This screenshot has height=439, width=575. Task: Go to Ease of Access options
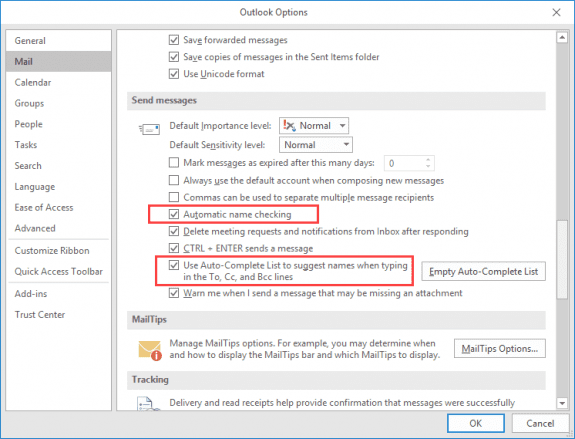click(59, 208)
